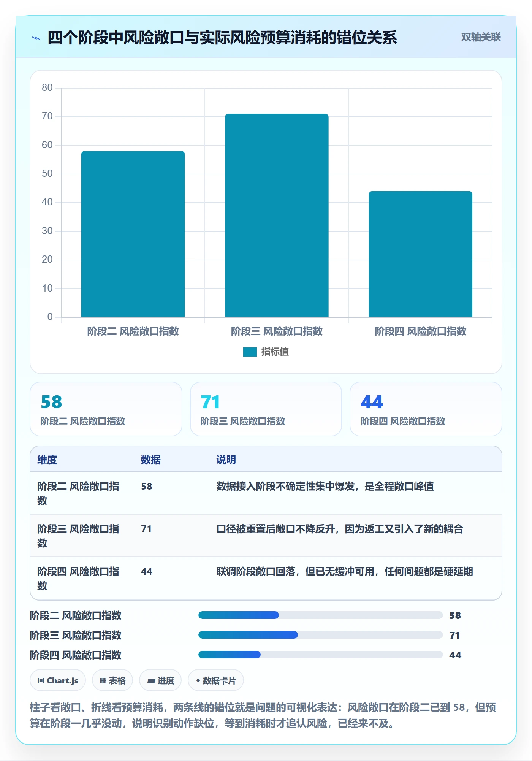This screenshot has height=761, width=532.
Task: Click the 进度 tag
Action: [160, 680]
